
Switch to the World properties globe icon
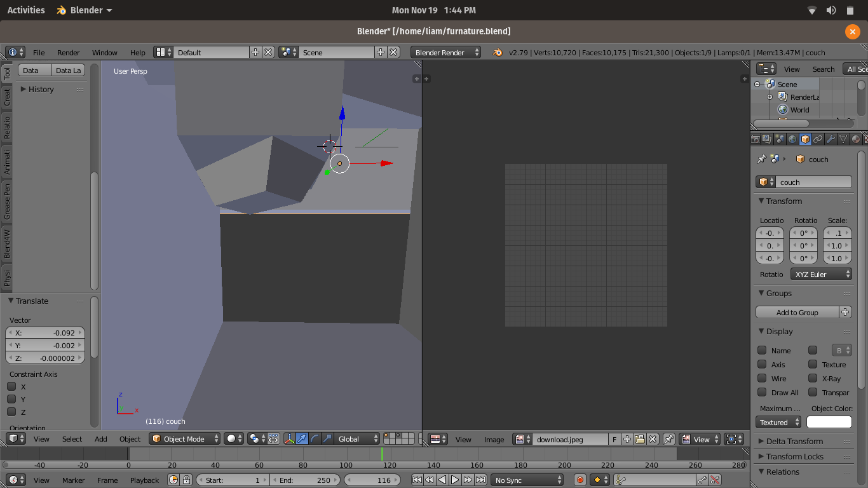point(792,139)
